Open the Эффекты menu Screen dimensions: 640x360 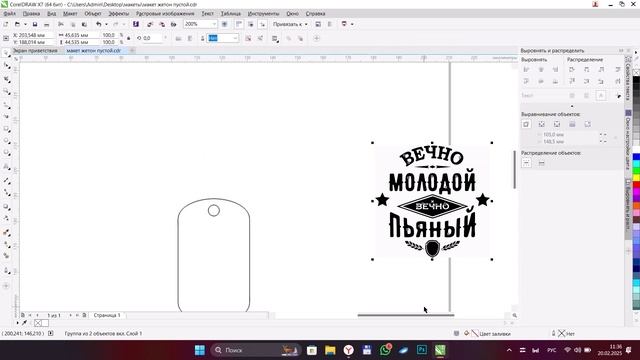click(x=118, y=13)
